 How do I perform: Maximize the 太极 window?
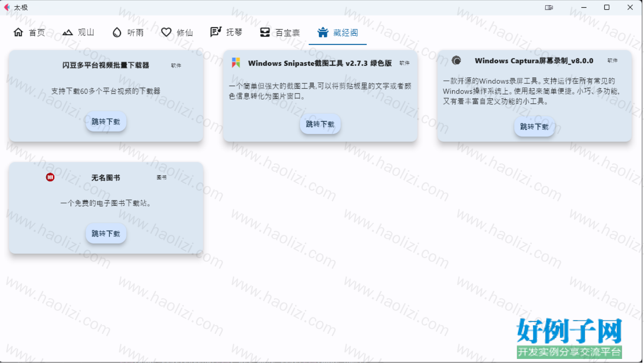(607, 7)
